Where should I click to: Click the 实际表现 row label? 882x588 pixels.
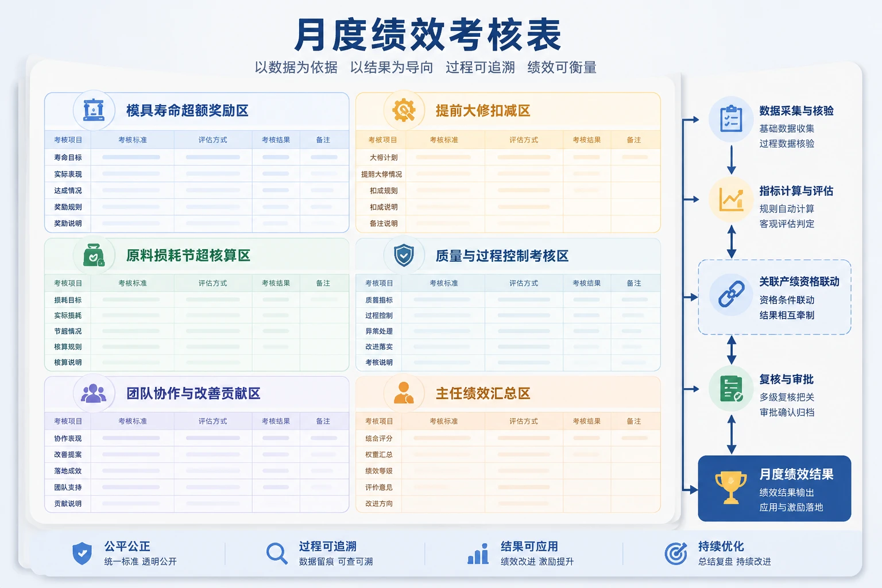[68, 174]
